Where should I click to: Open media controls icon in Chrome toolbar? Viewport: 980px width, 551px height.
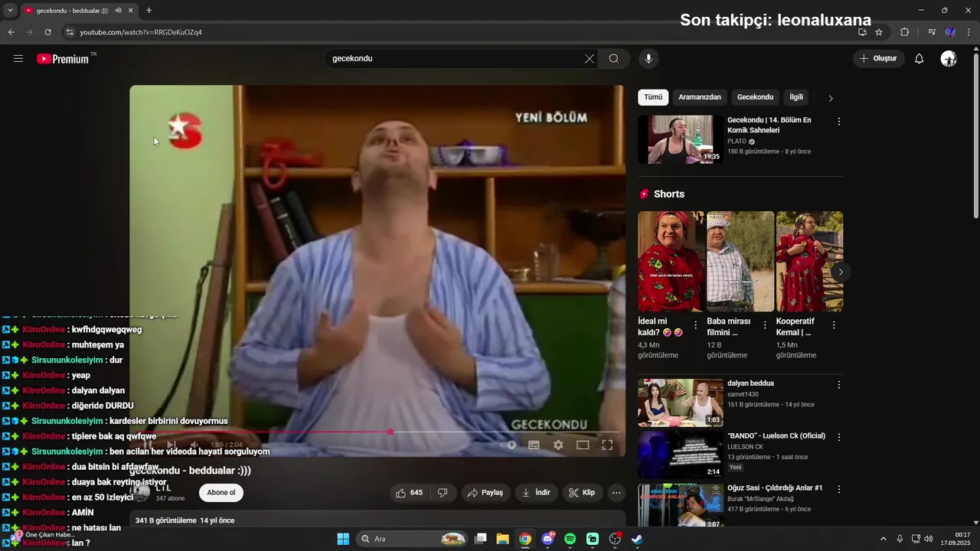(x=932, y=32)
